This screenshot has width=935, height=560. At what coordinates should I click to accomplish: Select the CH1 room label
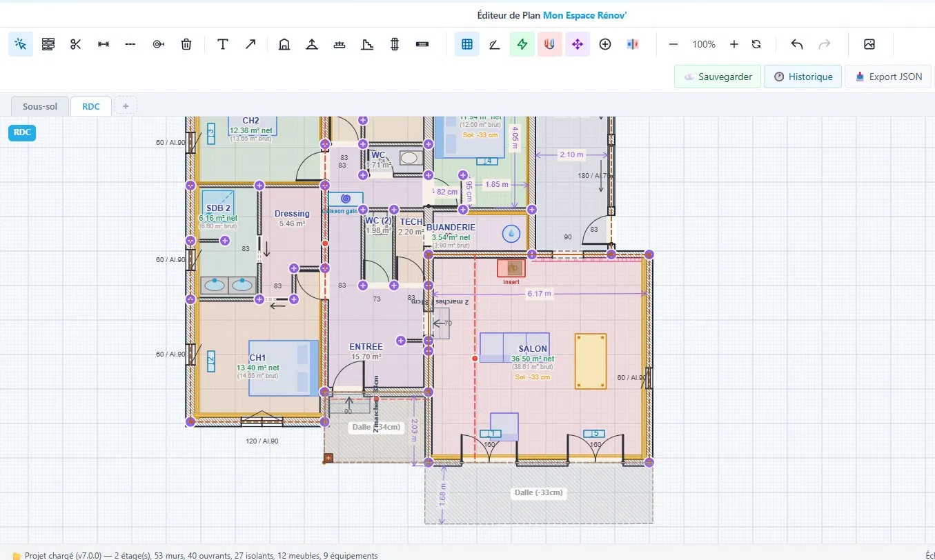pos(257,358)
